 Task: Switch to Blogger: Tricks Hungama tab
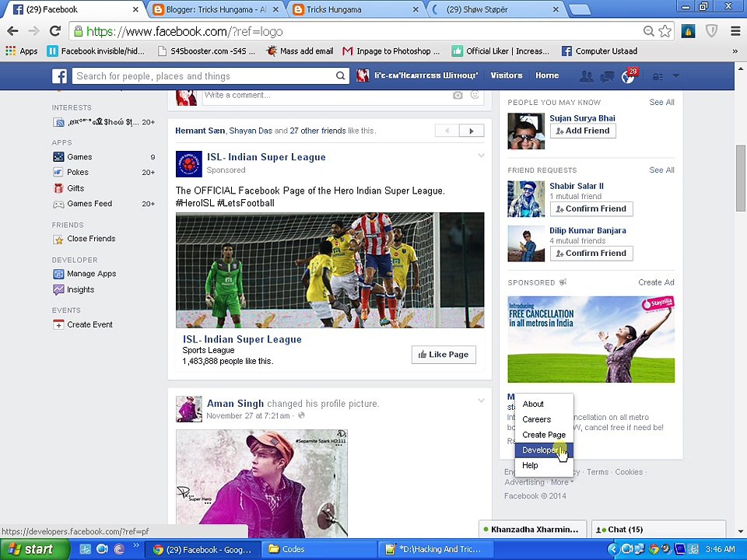pos(216,9)
